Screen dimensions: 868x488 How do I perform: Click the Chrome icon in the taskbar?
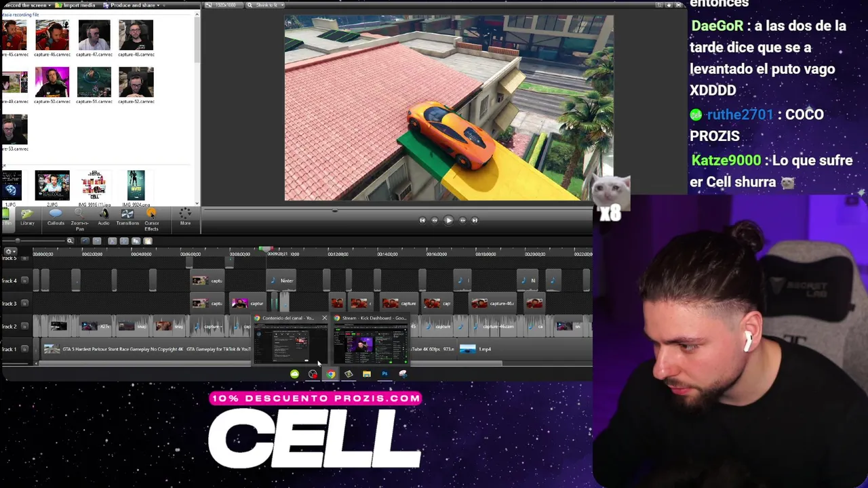330,374
